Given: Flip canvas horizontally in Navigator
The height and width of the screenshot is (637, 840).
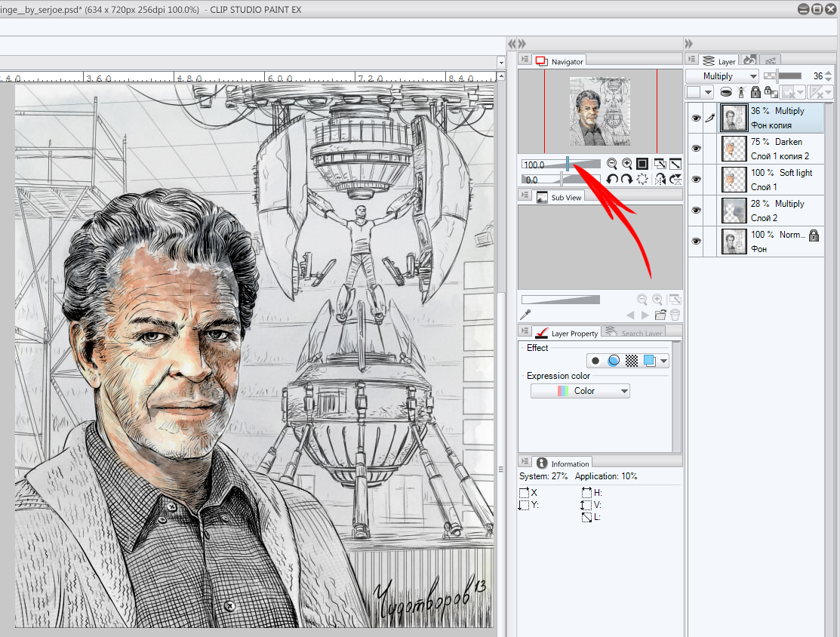Looking at the screenshot, I should pos(660,180).
